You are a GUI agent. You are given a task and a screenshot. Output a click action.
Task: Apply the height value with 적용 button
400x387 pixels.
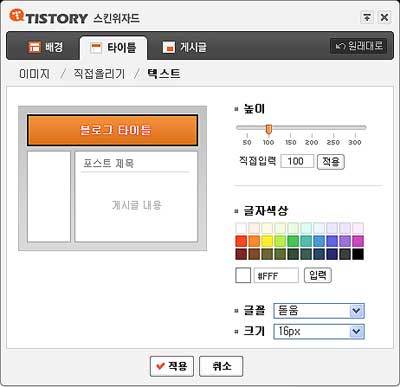(330, 162)
